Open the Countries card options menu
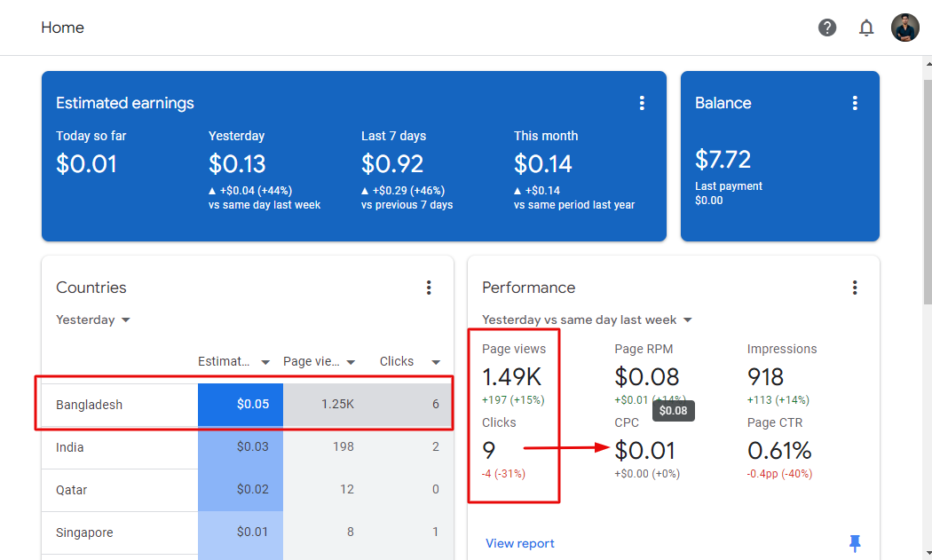This screenshot has height=560, width=932. (429, 288)
